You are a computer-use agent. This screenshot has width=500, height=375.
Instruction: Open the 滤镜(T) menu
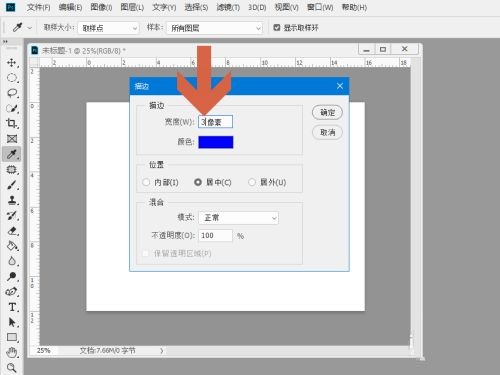(228, 7)
